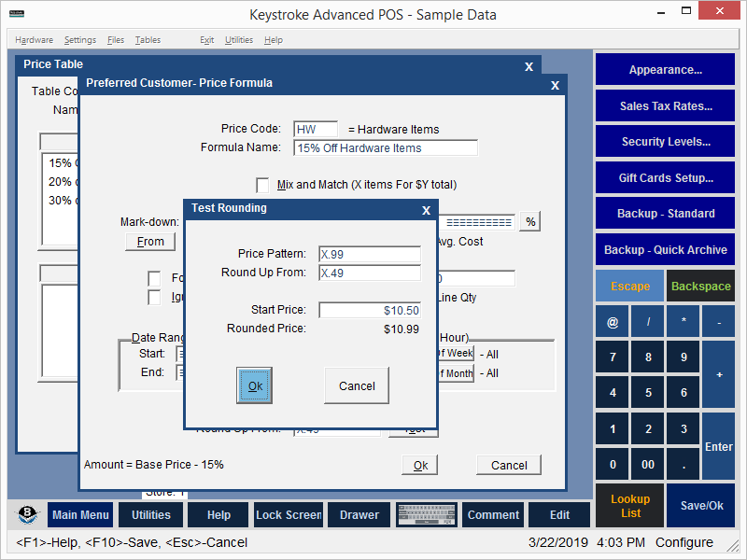
Task: Click keypad digit 2
Action: [648, 428]
